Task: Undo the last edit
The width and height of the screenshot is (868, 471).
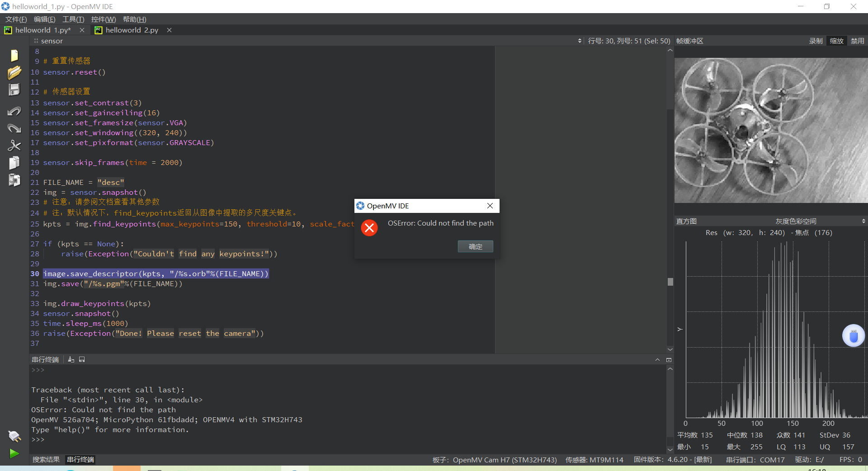Action: [14, 111]
